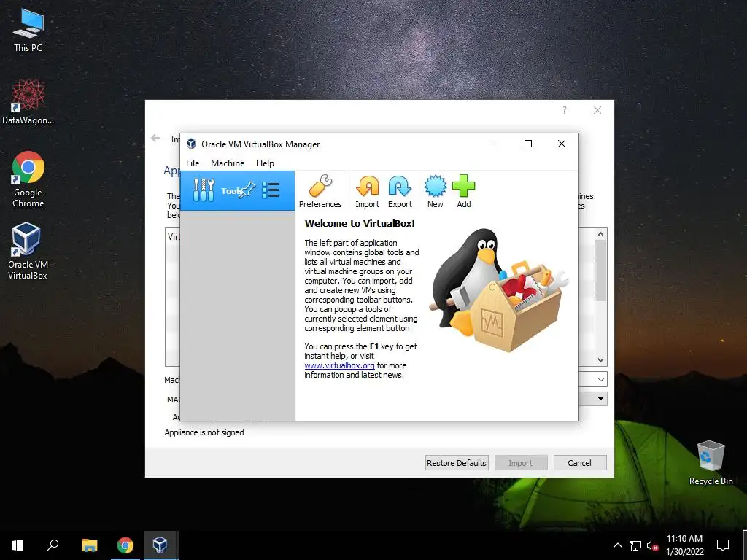This screenshot has height=560, width=747.
Task: Open Chrome from the taskbar
Action: [125, 545]
